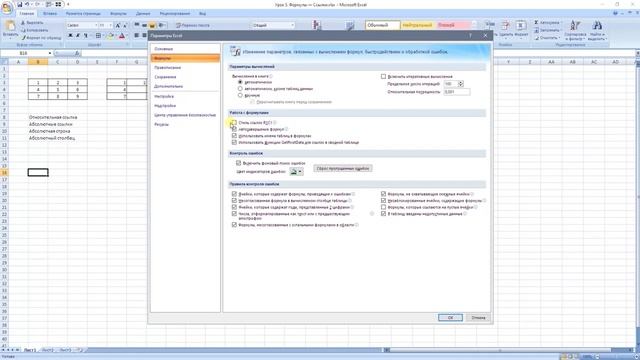Open number format (Общий) dropdown

click(x=292, y=25)
